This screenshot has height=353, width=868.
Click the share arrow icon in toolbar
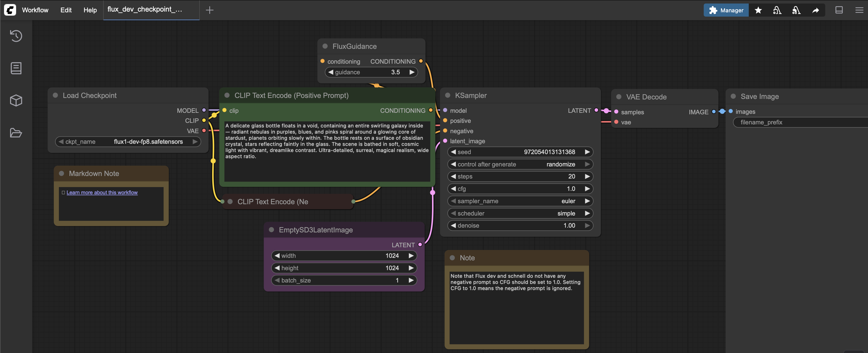815,10
